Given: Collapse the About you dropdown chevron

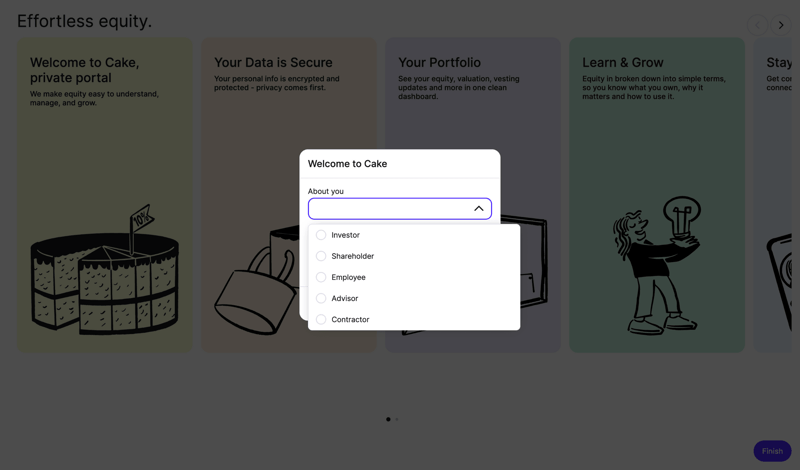Looking at the screenshot, I should [x=478, y=208].
